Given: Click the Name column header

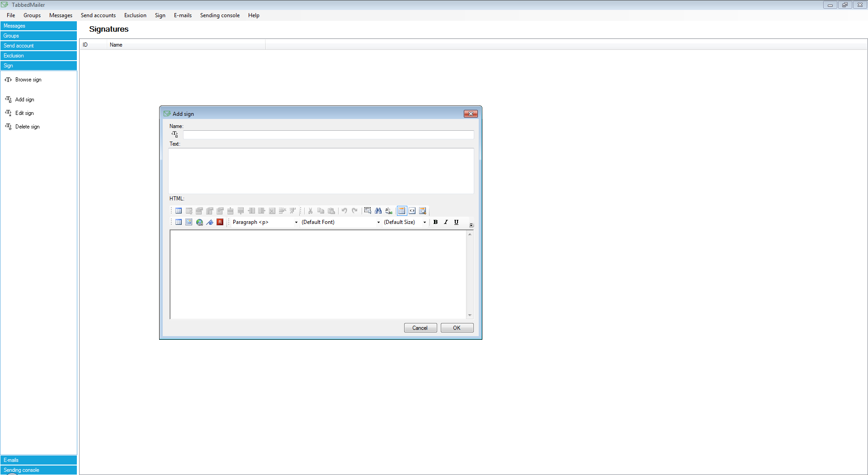Looking at the screenshot, I should (186, 45).
